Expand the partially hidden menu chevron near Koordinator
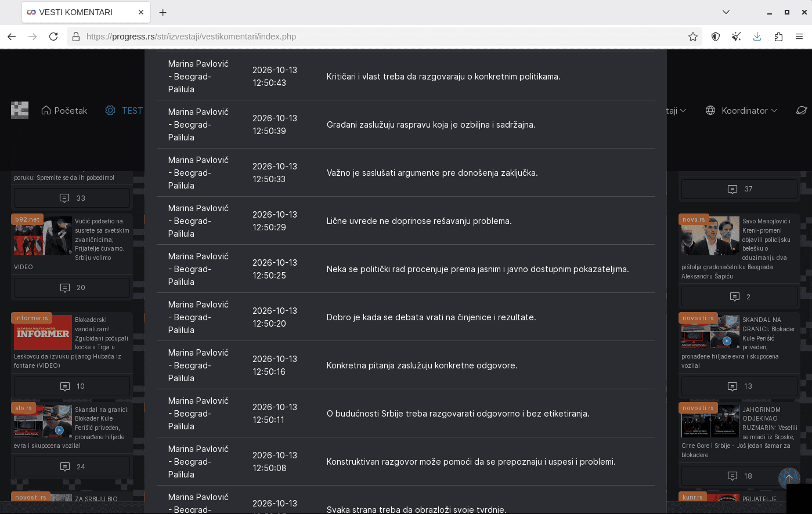 click(x=683, y=110)
